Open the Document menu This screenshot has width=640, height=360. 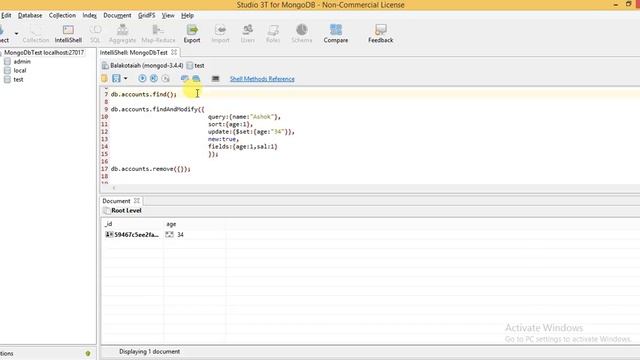[117, 16]
